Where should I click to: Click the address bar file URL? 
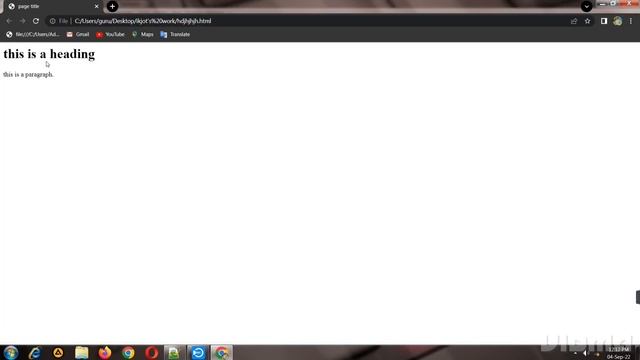tap(143, 21)
